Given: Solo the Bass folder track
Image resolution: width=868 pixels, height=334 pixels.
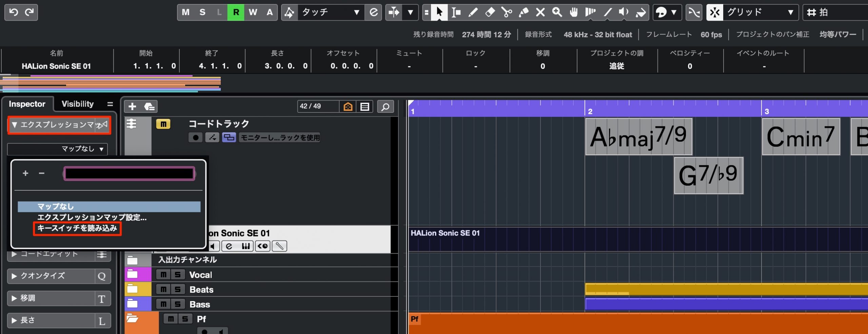Looking at the screenshot, I should point(178,304).
